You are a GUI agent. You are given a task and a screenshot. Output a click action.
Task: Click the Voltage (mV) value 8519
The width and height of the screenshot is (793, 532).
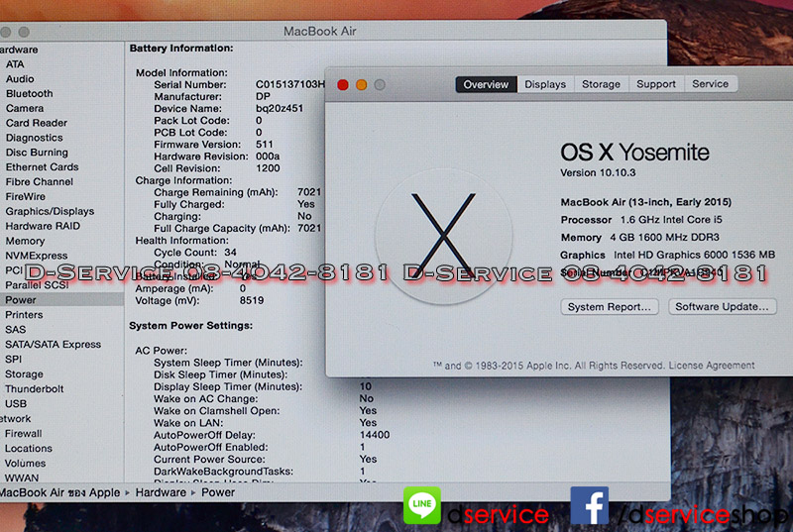pos(252,300)
